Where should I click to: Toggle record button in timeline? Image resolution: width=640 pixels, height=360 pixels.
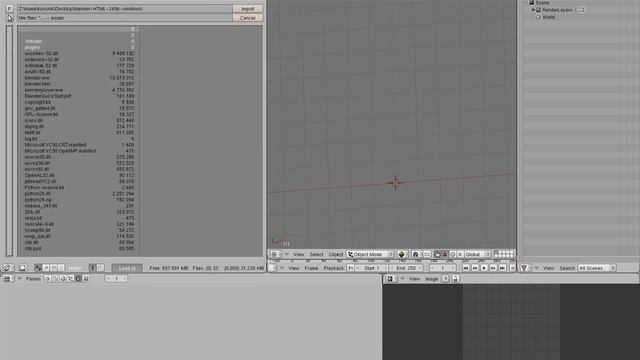[513, 268]
